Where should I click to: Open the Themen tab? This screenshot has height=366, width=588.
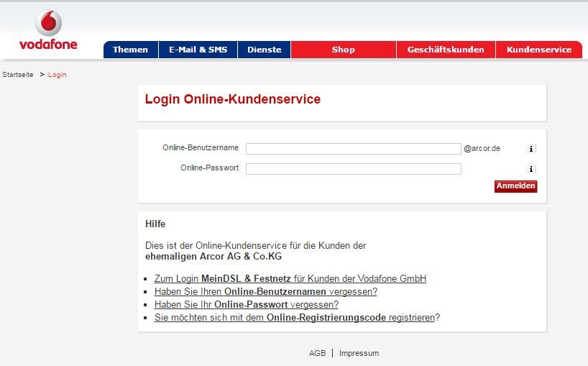click(x=131, y=50)
